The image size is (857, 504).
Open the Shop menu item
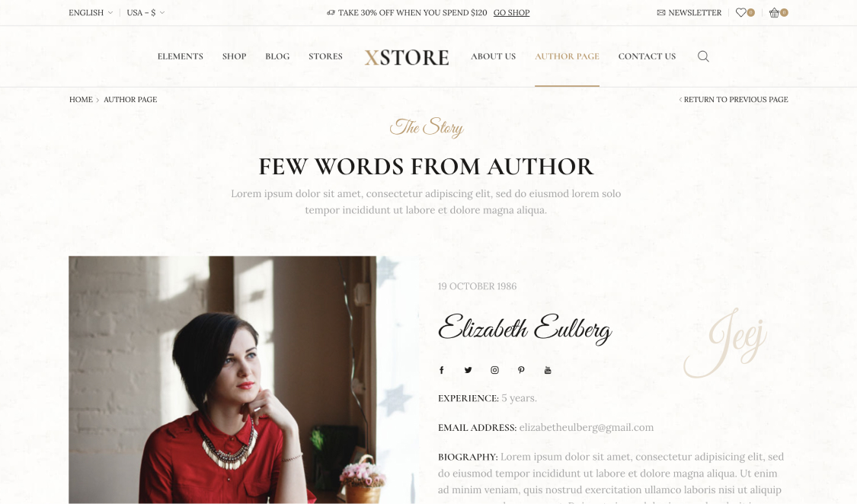234,56
